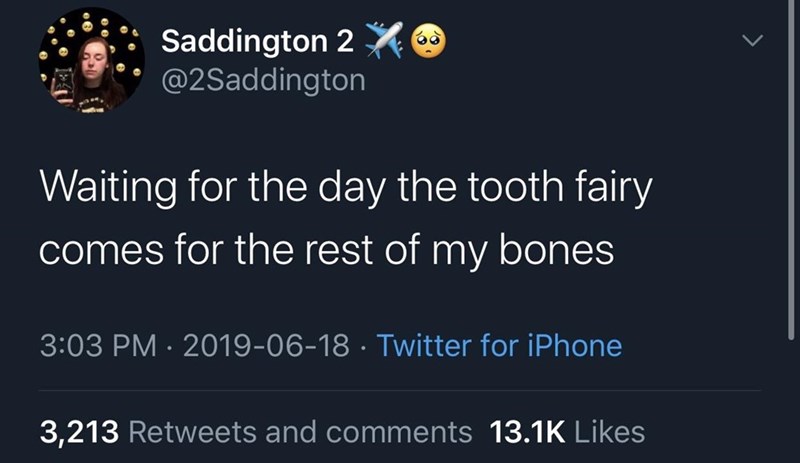
Task: Open the Likes label list
Action: pos(609,432)
